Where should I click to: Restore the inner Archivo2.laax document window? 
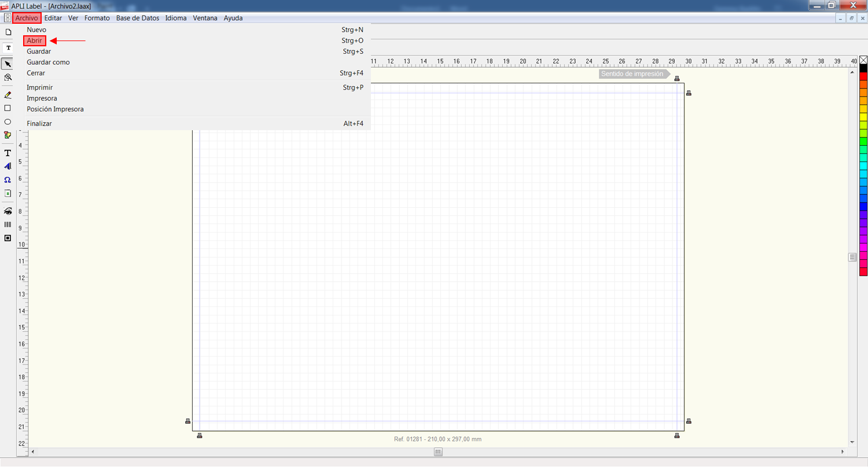click(852, 19)
